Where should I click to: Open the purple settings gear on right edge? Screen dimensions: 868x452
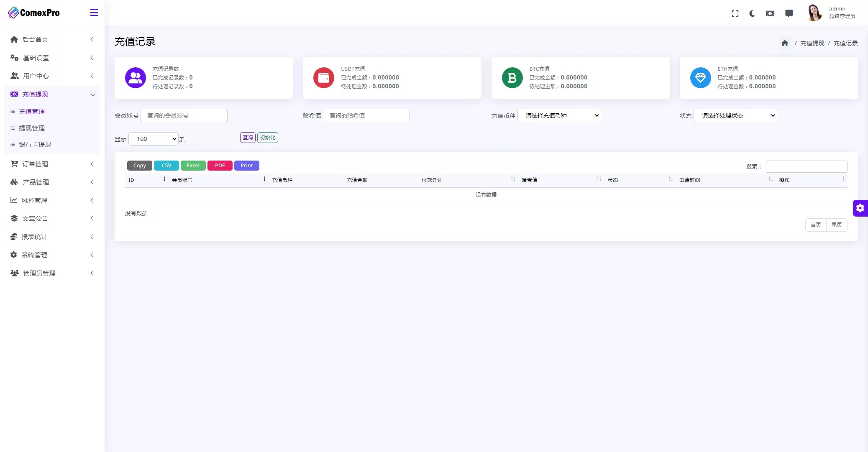(x=860, y=208)
